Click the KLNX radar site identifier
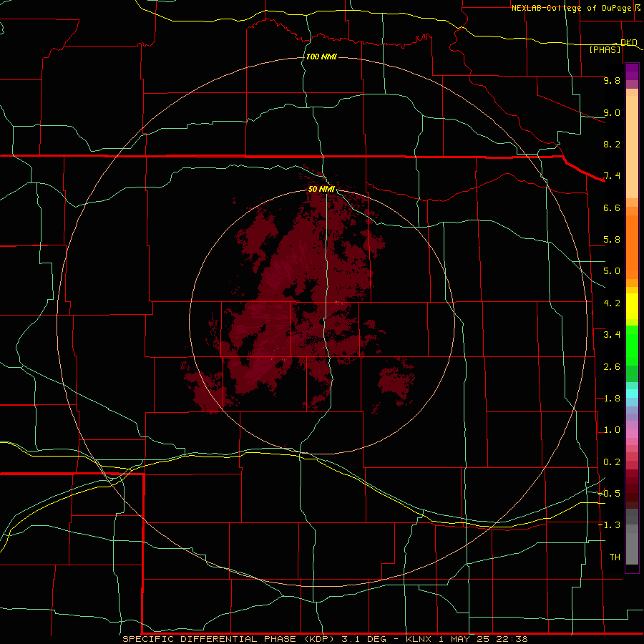Screen dimensions: 644x644 click(419, 639)
